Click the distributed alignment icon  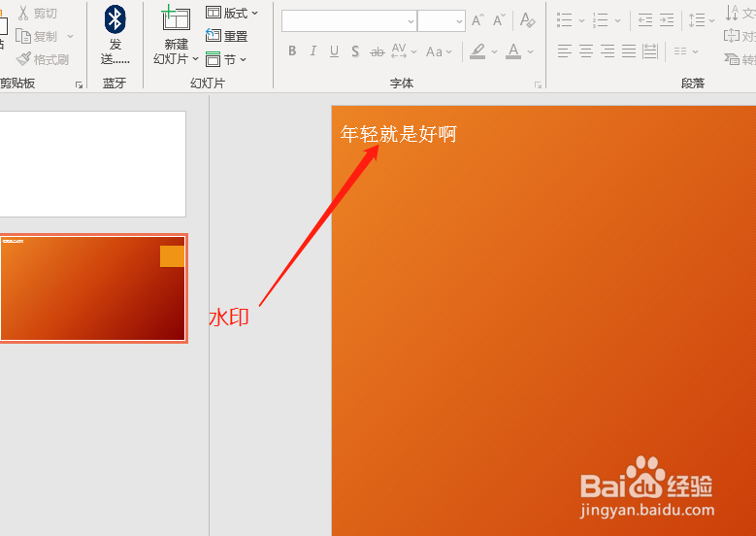point(650,51)
